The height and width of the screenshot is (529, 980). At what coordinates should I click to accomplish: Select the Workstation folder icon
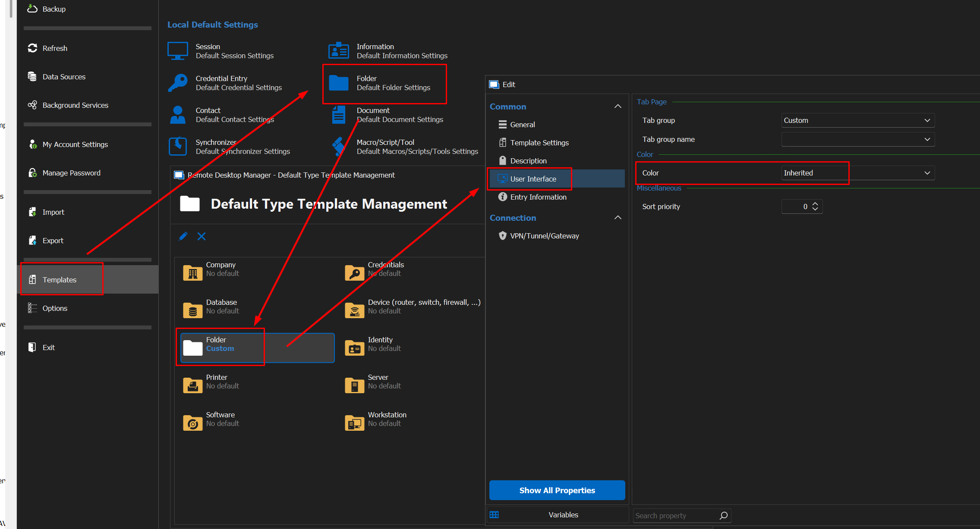click(x=355, y=423)
